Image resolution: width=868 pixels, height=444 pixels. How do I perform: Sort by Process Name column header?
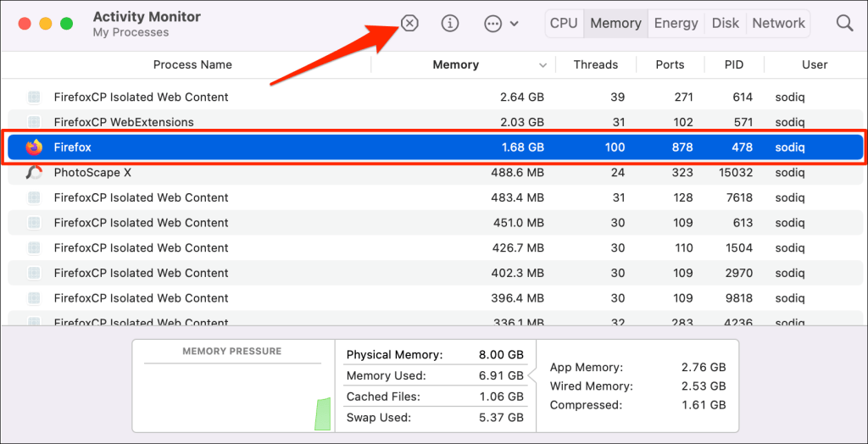click(192, 64)
